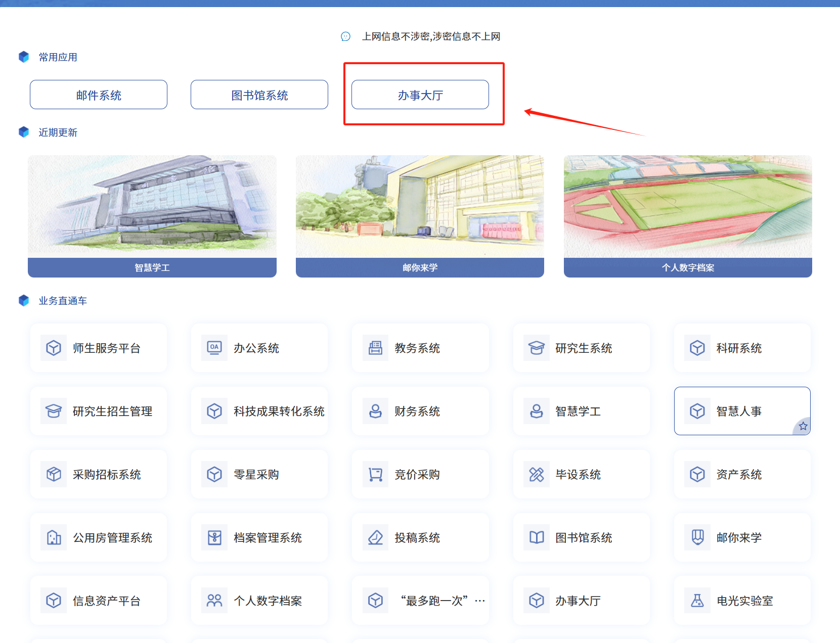Click the building icon for 公用房管理系统
Image resolution: width=840 pixels, height=643 pixels.
click(x=54, y=537)
